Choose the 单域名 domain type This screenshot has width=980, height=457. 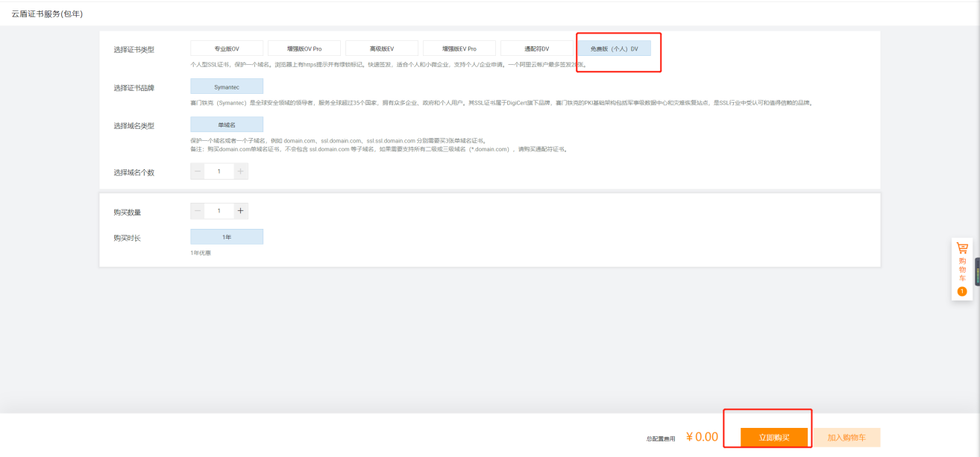click(227, 125)
